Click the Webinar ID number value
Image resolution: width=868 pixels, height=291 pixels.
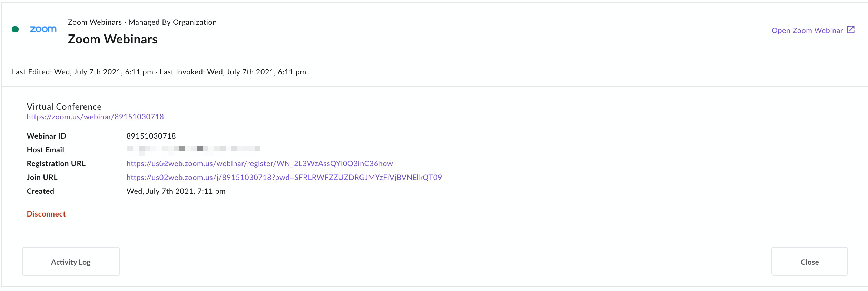[x=151, y=136]
